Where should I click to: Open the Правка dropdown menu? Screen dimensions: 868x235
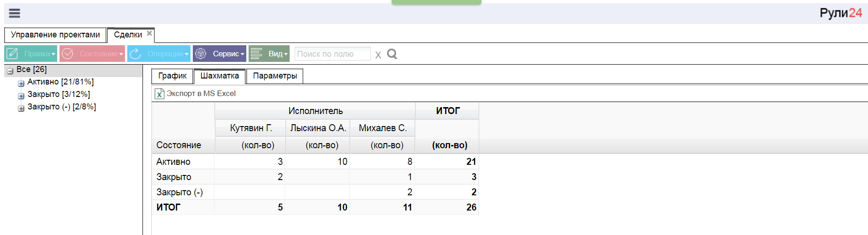click(31, 54)
